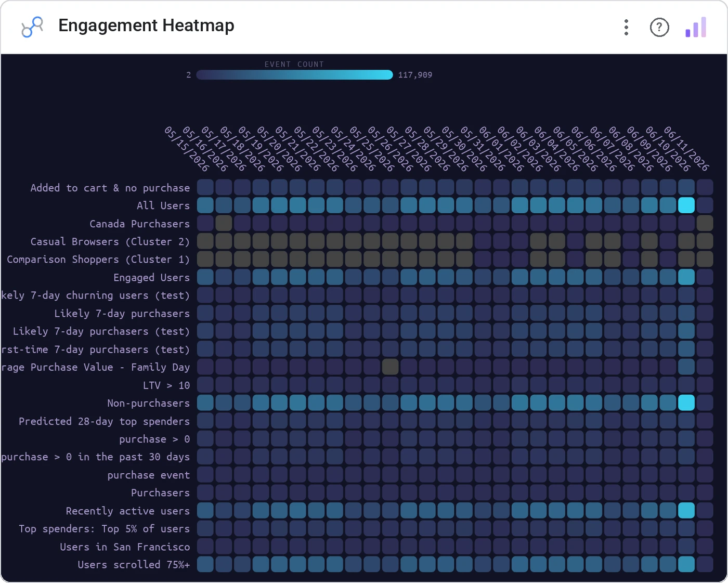Select the 'Recently active users' row label
Screen dimensions: 728x583
pyautogui.click(x=128, y=511)
